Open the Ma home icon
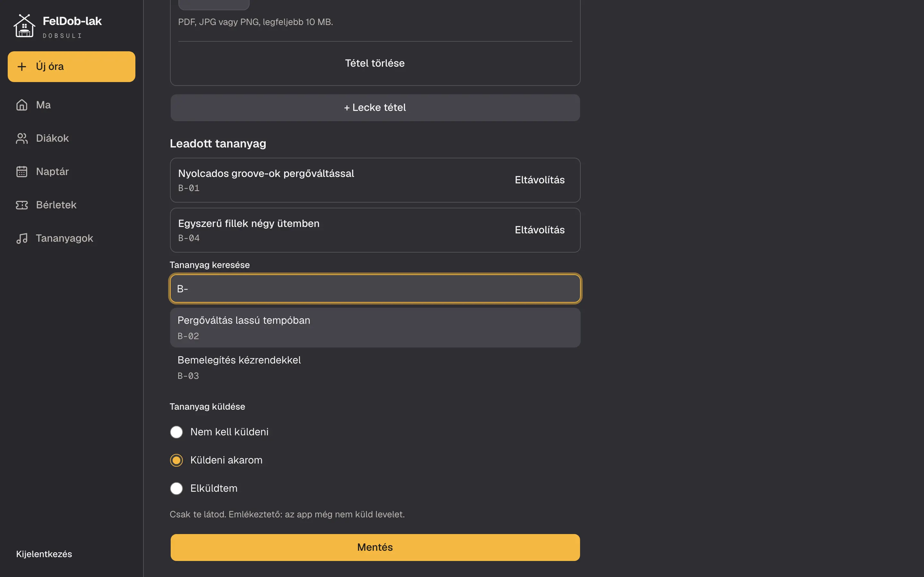 coord(22,105)
